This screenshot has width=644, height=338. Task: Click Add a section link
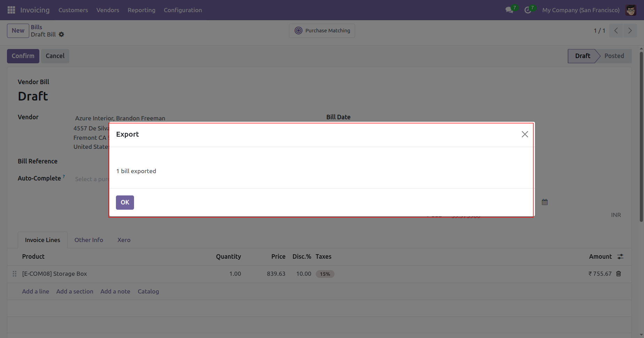point(75,291)
